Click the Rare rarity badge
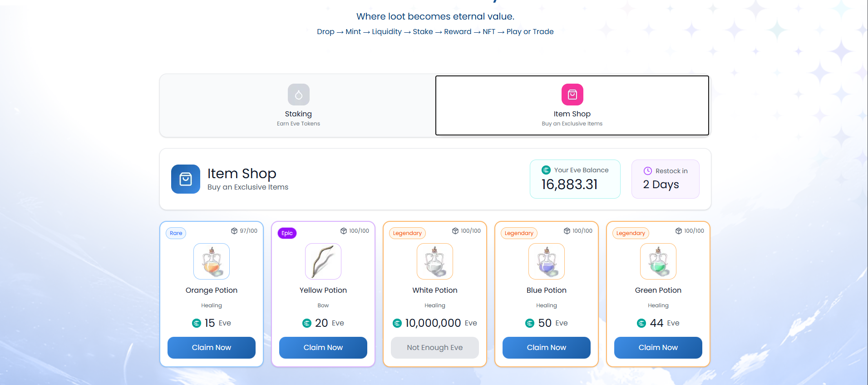Screen dimensions: 868x385 point(176,233)
